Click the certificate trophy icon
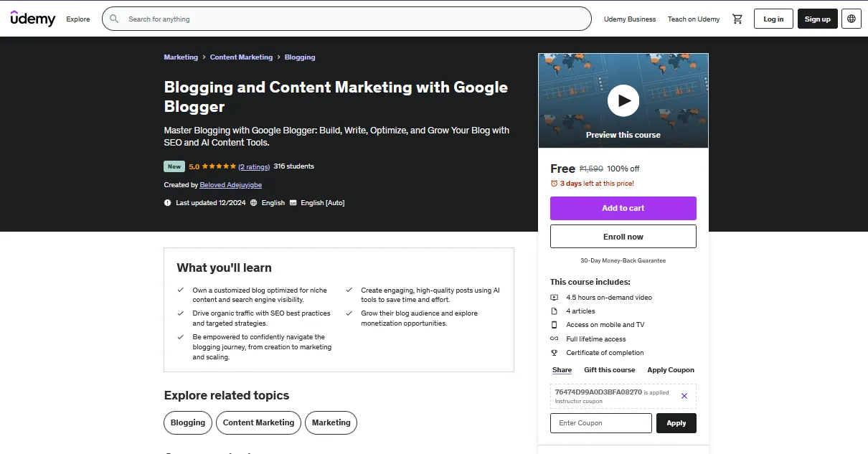The width and height of the screenshot is (868, 454). click(x=554, y=353)
